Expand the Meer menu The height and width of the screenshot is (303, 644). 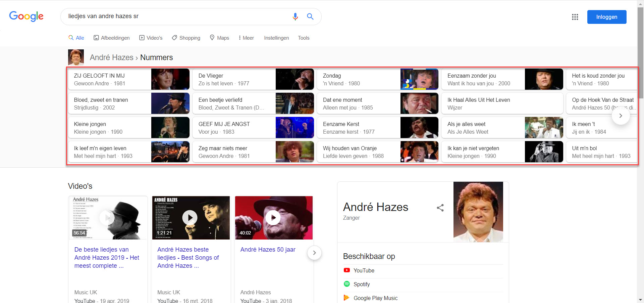click(246, 38)
